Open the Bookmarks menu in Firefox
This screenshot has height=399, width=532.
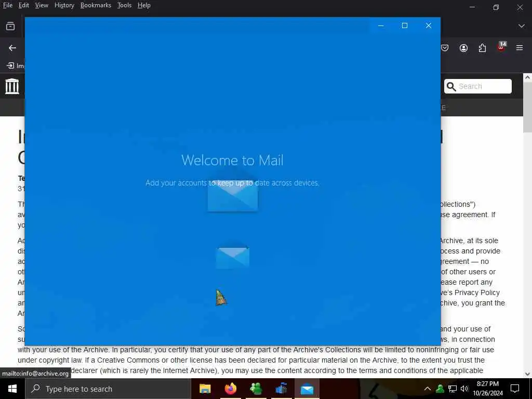96,5
